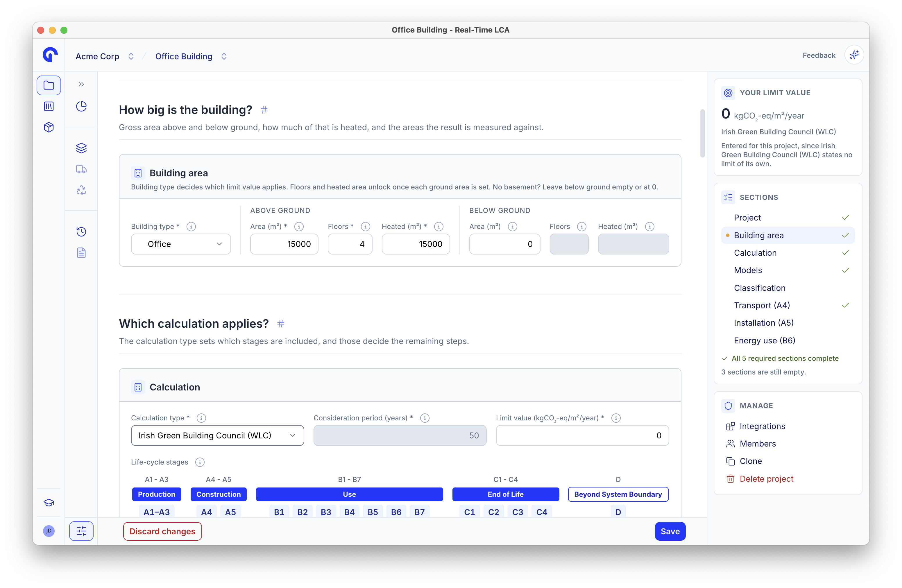Open the pie chart results icon
This screenshot has width=902, height=588.
pos(81,106)
